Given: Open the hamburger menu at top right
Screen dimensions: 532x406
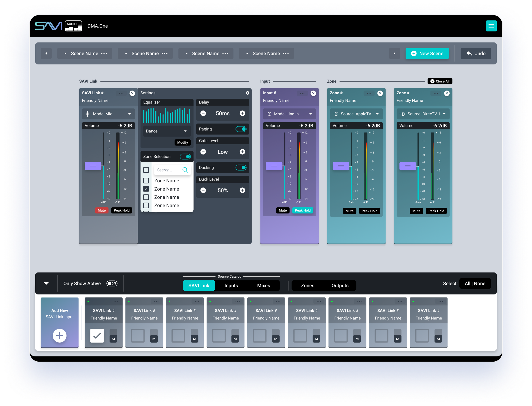Looking at the screenshot, I should [491, 26].
